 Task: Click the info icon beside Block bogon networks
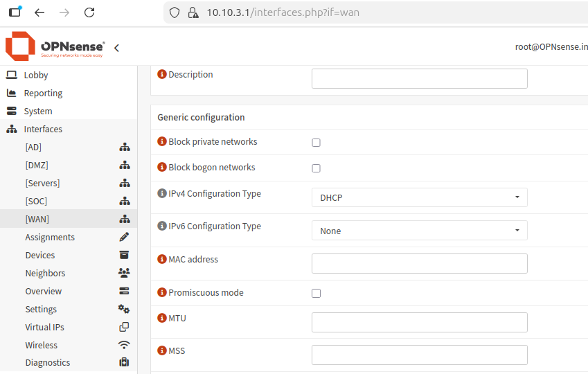[x=162, y=168]
